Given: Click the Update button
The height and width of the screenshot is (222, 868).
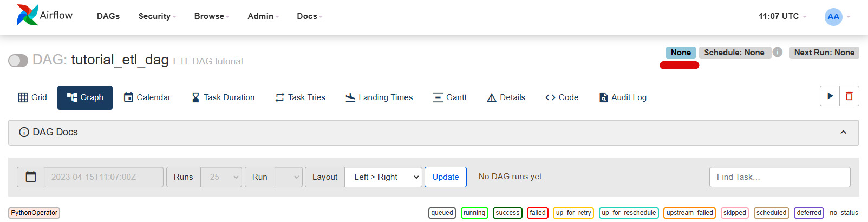Looking at the screenshot, I should tap(446, 177).
